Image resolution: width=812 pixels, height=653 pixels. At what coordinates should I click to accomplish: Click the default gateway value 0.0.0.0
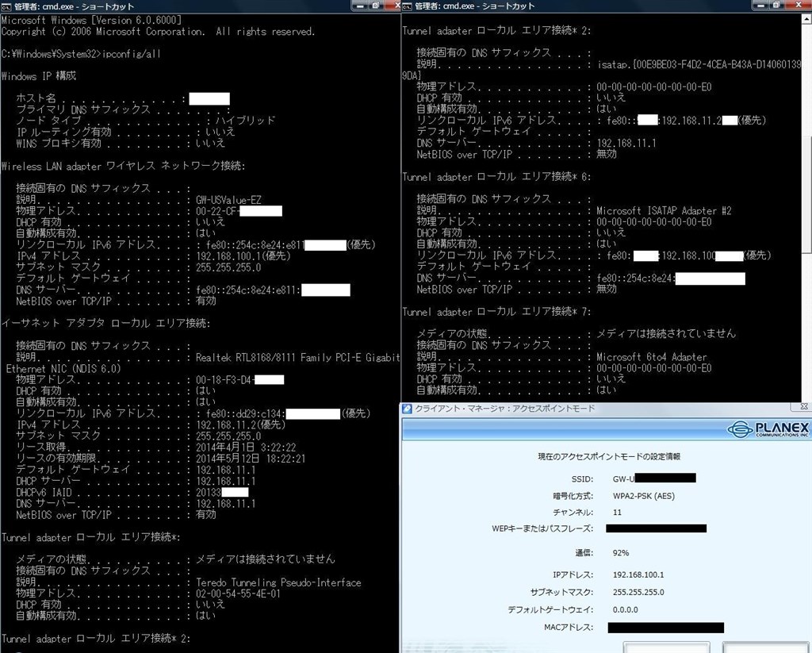625,610
